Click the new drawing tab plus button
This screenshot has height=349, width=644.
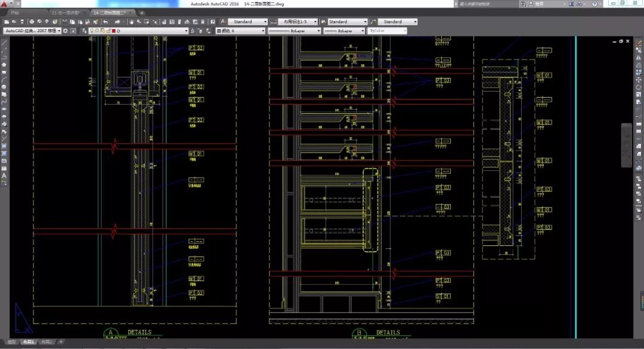141,12
